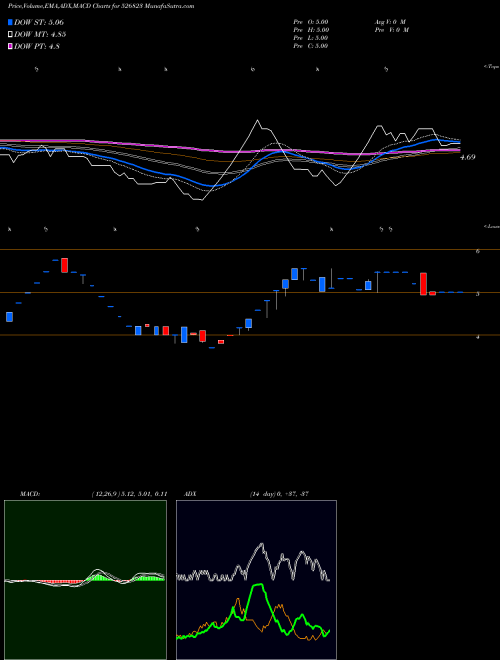
Task: Click the price axis label 5
Action: [478, 294]
